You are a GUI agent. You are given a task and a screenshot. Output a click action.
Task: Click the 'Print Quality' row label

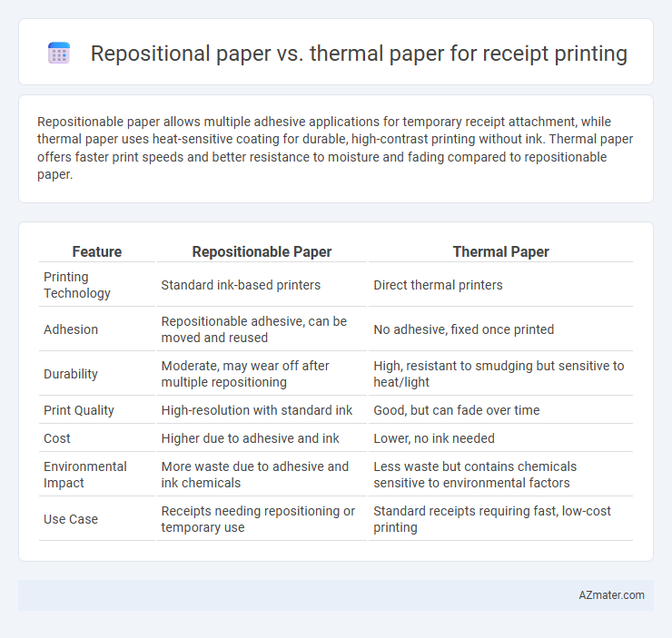tap(79, 410)
